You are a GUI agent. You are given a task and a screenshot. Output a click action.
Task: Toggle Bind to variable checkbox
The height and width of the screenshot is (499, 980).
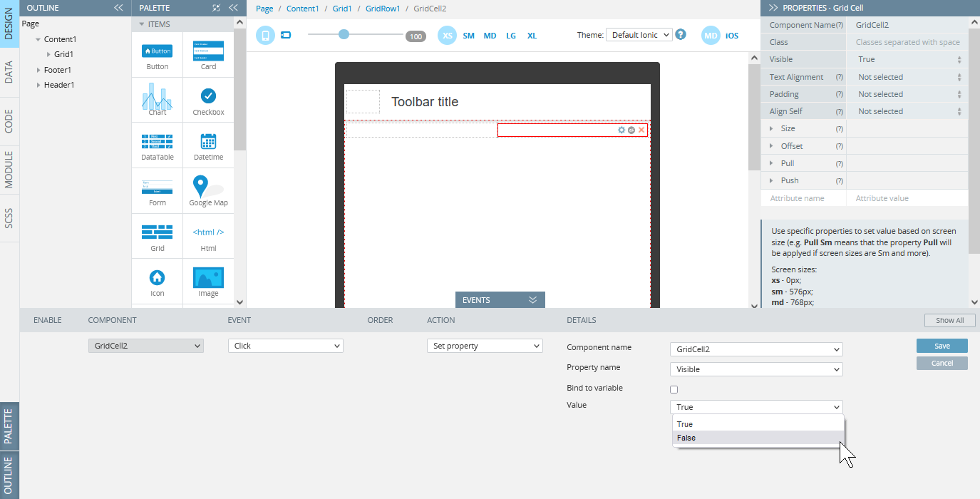pyautogui.click(x=674, y=389)
